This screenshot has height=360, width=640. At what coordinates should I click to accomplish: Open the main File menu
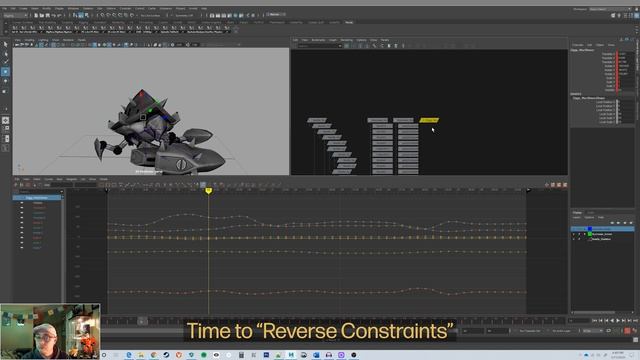4,9
